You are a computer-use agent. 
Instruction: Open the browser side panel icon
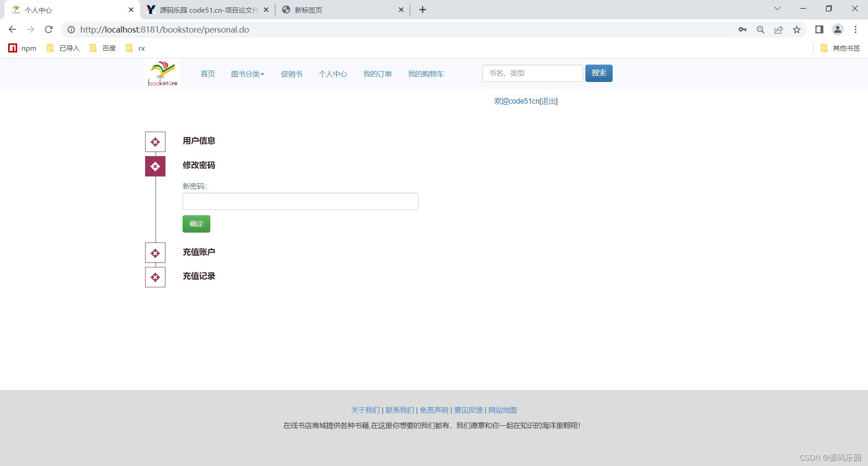[819, 29]
